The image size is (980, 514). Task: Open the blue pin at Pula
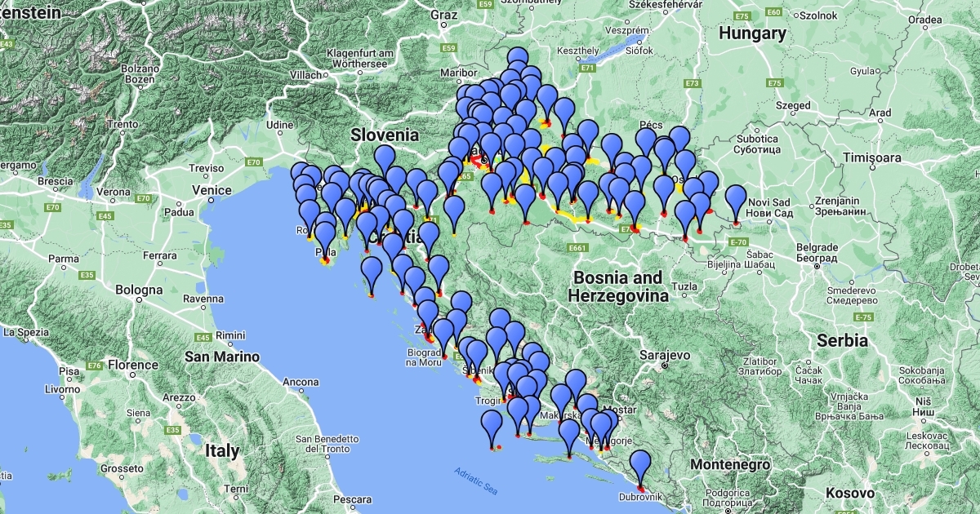pos(325,238)
